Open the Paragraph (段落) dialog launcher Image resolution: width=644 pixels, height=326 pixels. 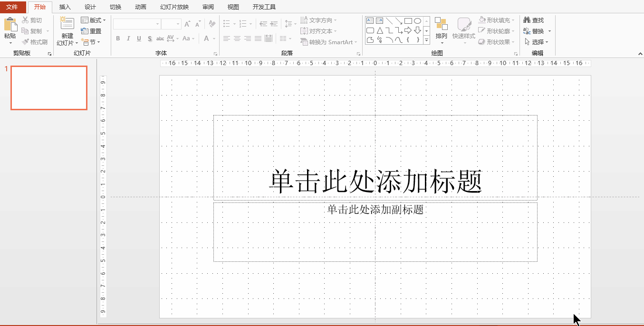tap(358, 54)
